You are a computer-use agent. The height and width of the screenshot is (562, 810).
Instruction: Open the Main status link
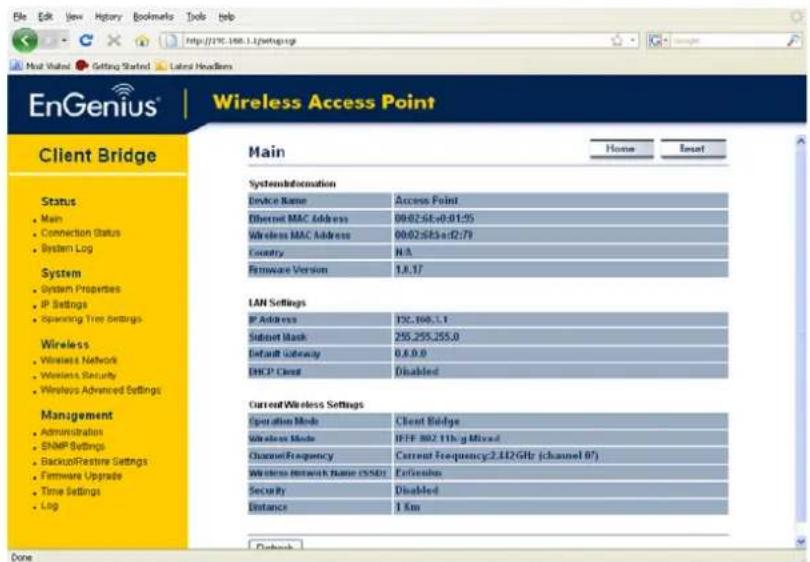52,219
